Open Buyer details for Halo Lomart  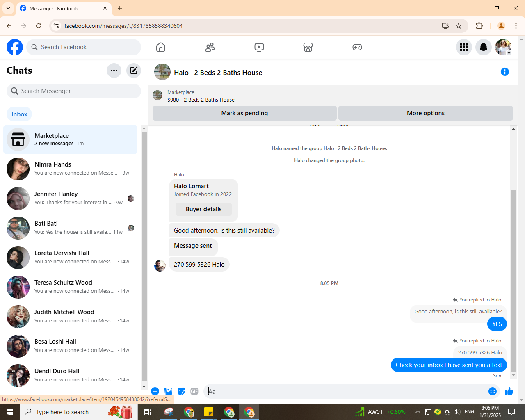pos(203,209)
